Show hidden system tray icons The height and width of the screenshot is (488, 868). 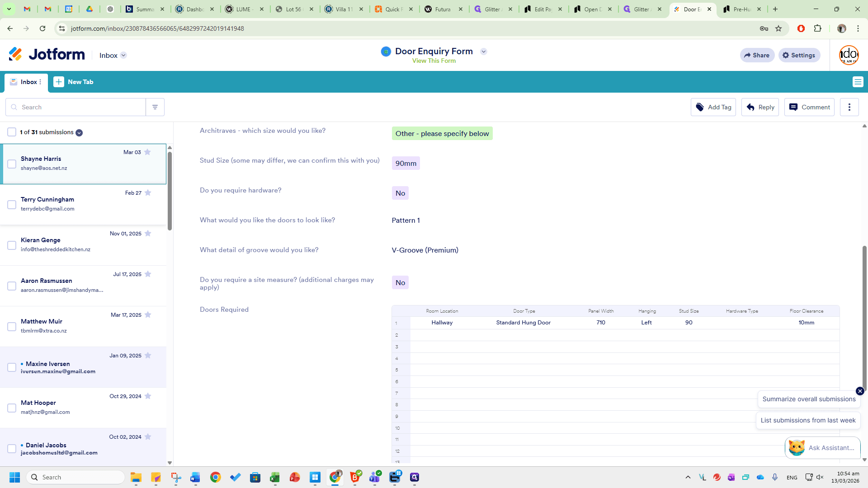tap(688, 477)
